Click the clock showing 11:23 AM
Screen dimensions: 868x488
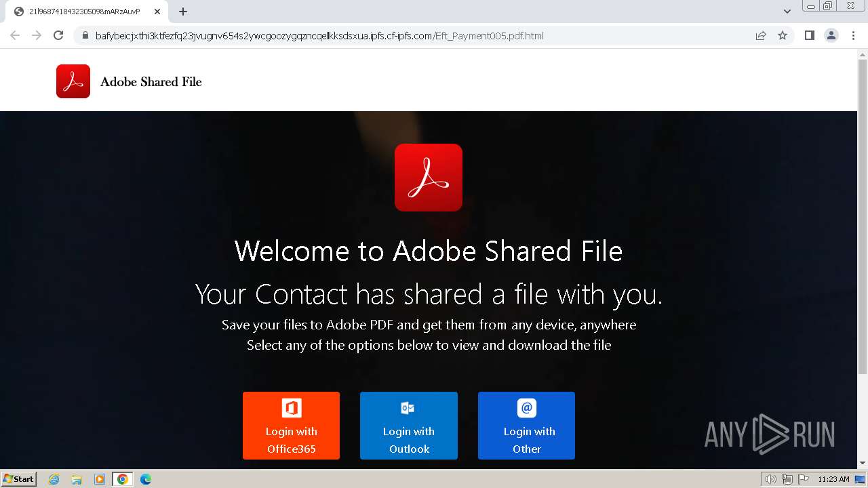(833, 479)
